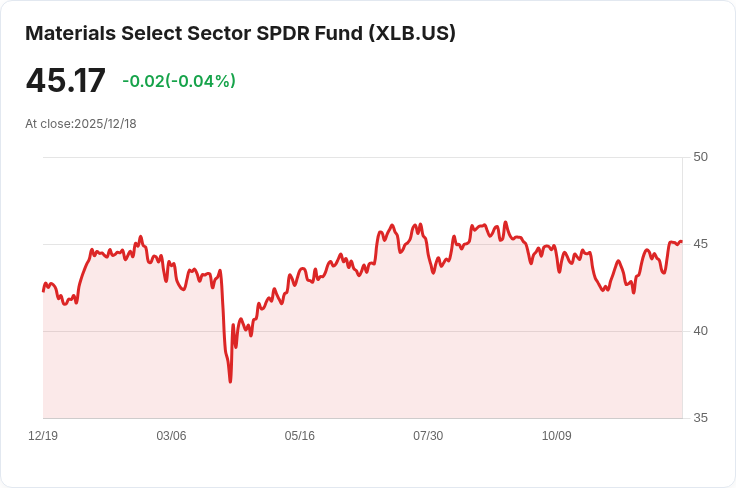Select the 05/16 date label

299,436
